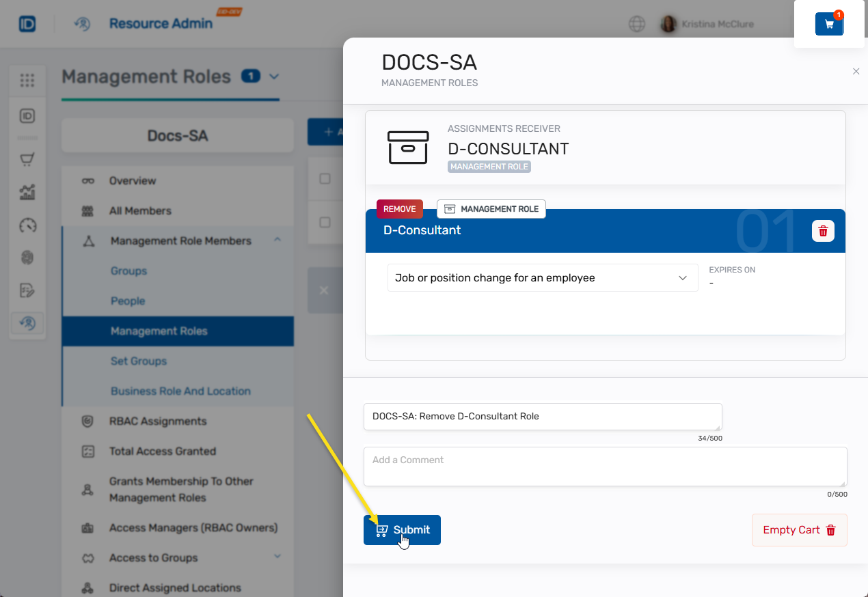
Task: Expand the Access to Groups section
Action: [277, 557]
